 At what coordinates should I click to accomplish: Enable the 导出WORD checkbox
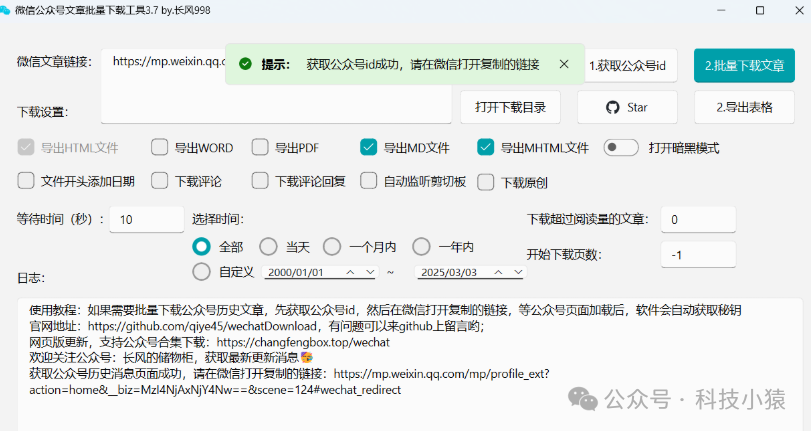click(x=159, y=147)
